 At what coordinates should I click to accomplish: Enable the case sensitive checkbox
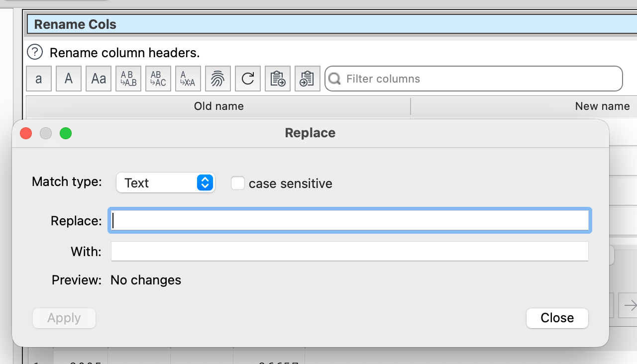[x=238, y=183]
